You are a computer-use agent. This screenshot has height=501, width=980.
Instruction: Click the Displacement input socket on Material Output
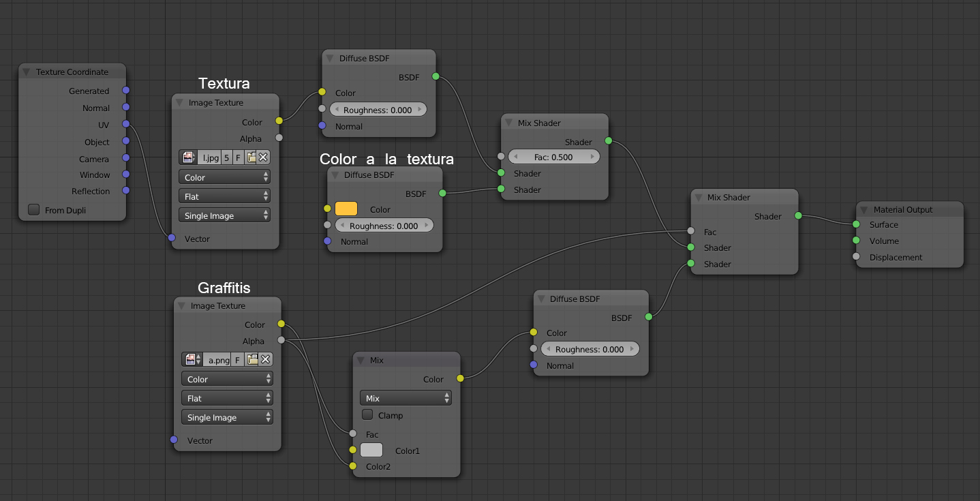point(856,257)
